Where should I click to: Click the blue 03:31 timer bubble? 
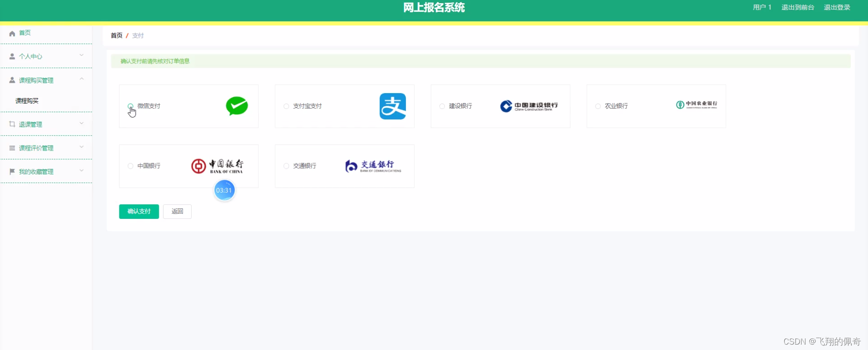point(224,190)
